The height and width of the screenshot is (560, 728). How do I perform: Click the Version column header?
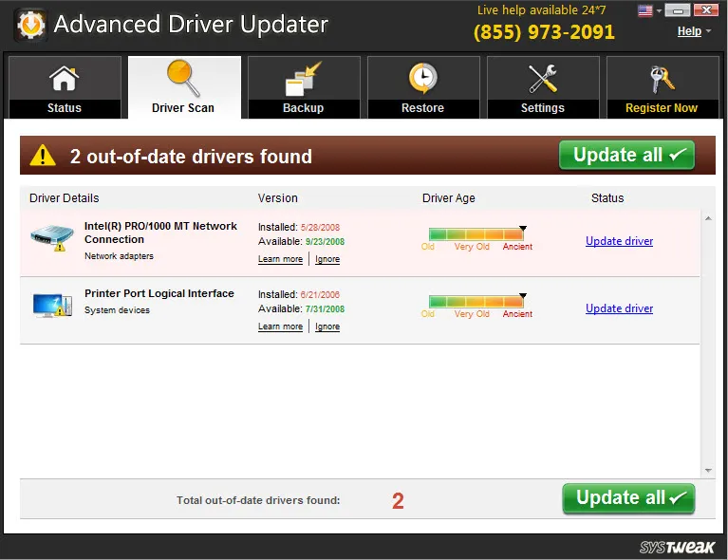pos(278,198)
